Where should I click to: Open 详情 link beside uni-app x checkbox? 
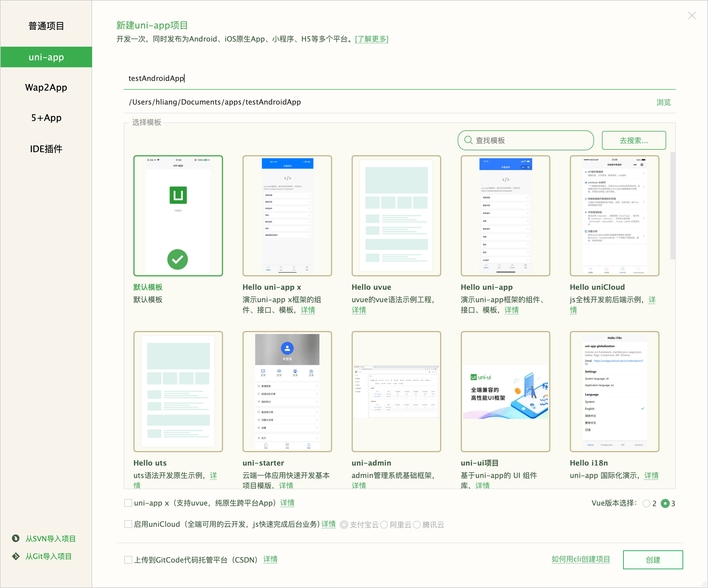point(287,503)
